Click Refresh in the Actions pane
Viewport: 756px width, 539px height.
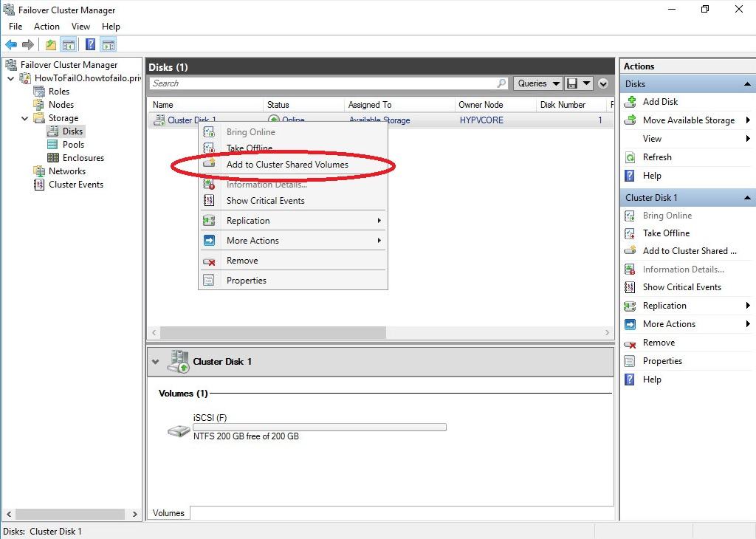pos(657,157)
